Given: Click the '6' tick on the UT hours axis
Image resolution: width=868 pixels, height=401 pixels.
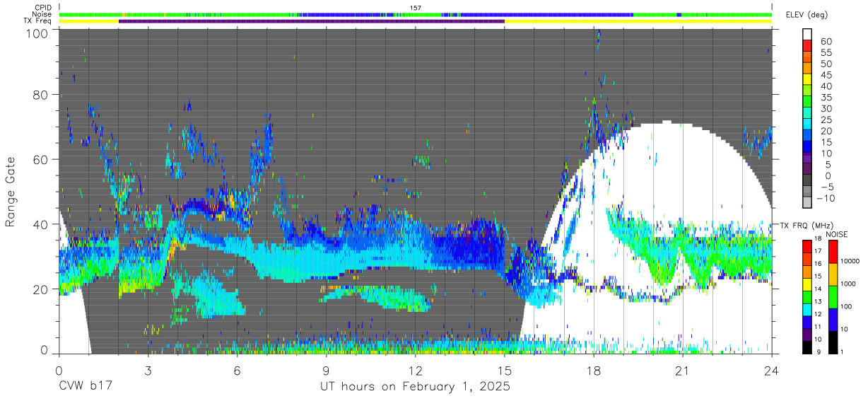Looking at the screenshot, I should click(x=237, y=370).
